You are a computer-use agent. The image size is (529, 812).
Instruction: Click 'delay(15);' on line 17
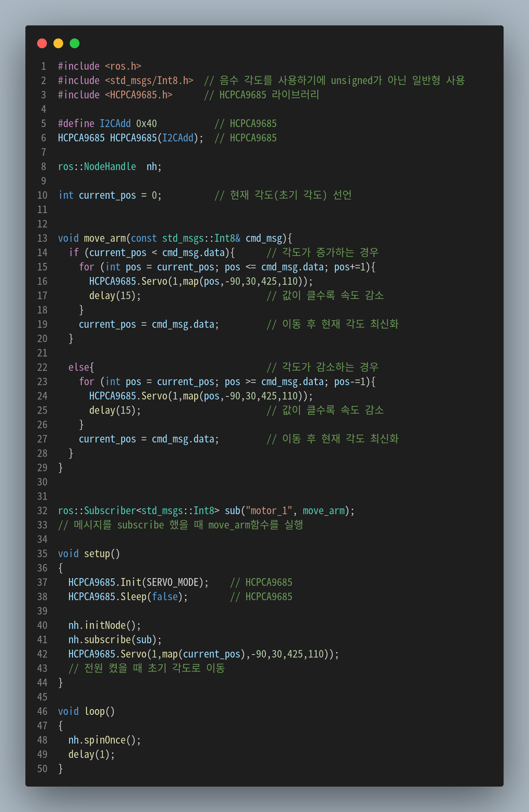coord(115,296)
